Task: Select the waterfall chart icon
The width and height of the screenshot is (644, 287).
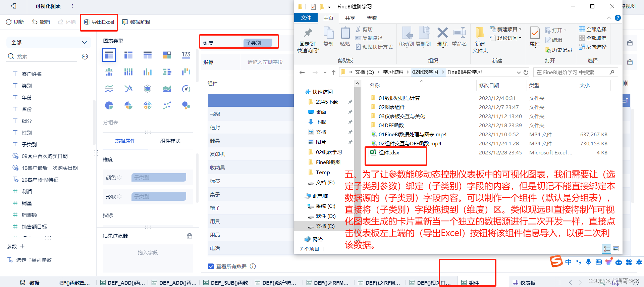Action: point(186,72)
